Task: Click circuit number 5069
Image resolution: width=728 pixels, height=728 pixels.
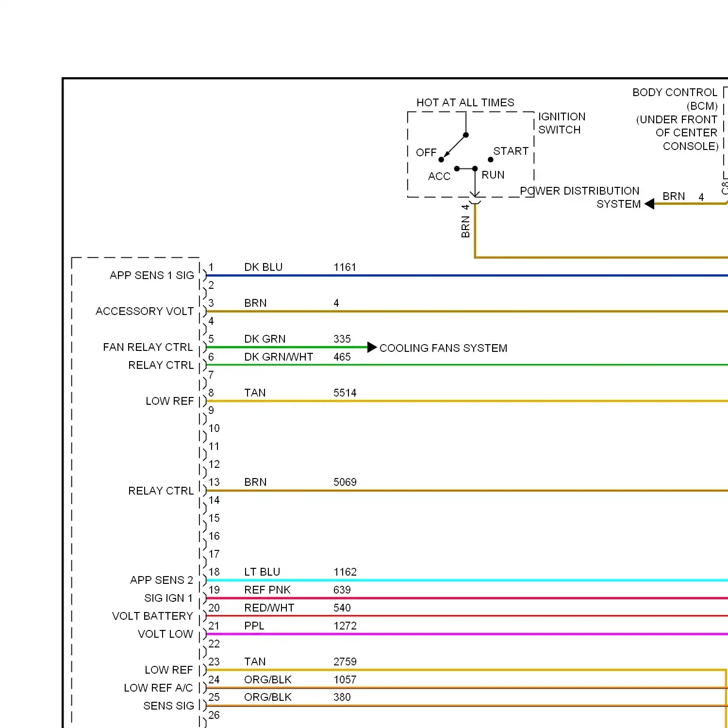Action: pos(345,482)
